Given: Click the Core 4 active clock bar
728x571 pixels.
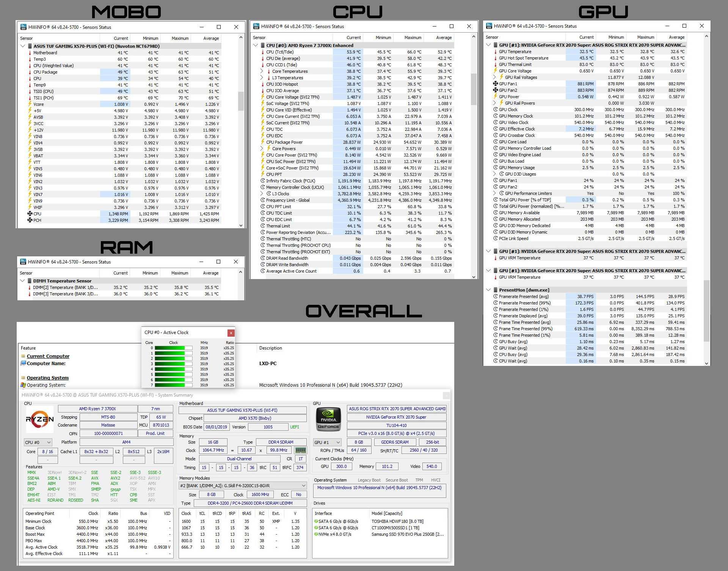Looking at the screenshot, I should pyautogui.click(x=173, y=369).
